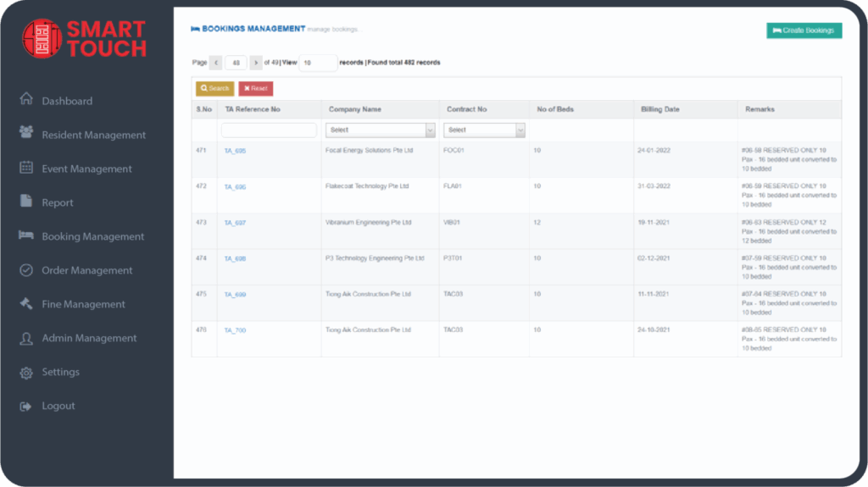Click the Event Management calendar icon

tap(26, 168)
